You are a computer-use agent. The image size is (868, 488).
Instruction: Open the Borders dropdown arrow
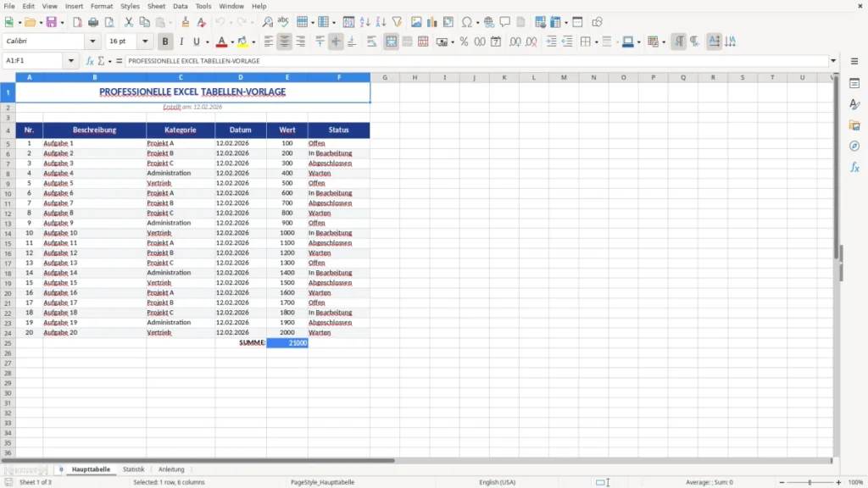pos(596,42)
